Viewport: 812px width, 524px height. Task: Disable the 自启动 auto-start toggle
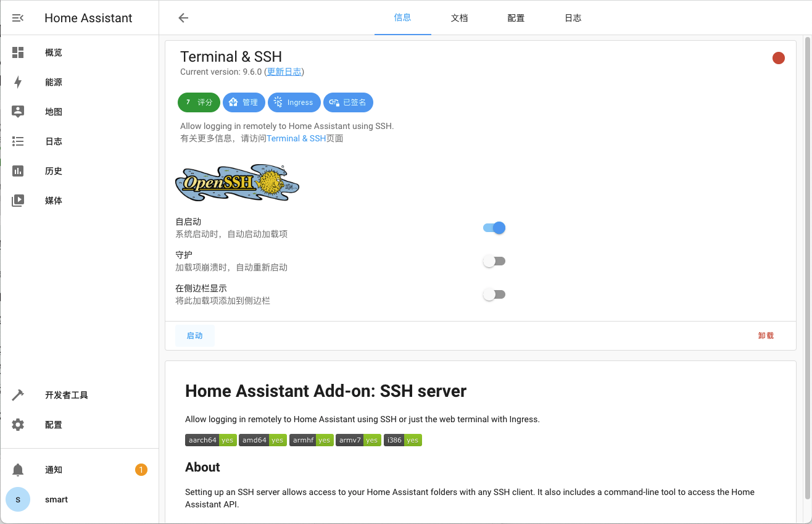pos(494,228)
